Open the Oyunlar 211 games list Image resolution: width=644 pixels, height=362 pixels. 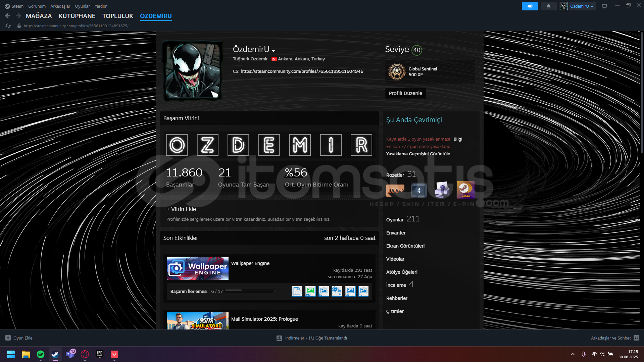[x=403, y=219]
